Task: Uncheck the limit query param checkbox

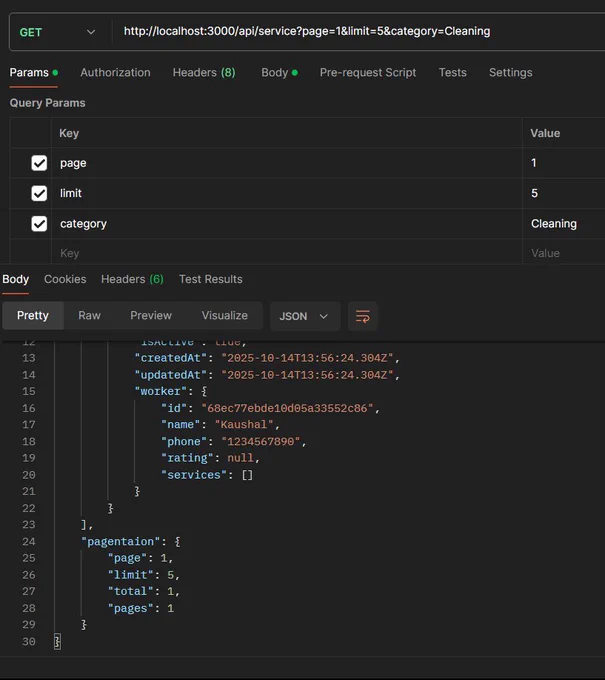Action: (39, 193)
